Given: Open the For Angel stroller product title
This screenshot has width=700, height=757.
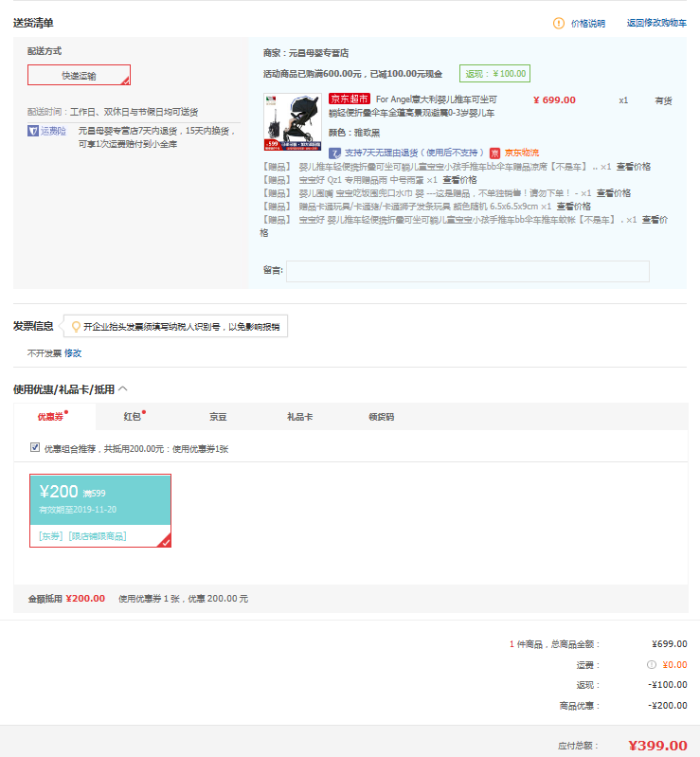Looking at the screenshot, I should [x=413, y=106].
